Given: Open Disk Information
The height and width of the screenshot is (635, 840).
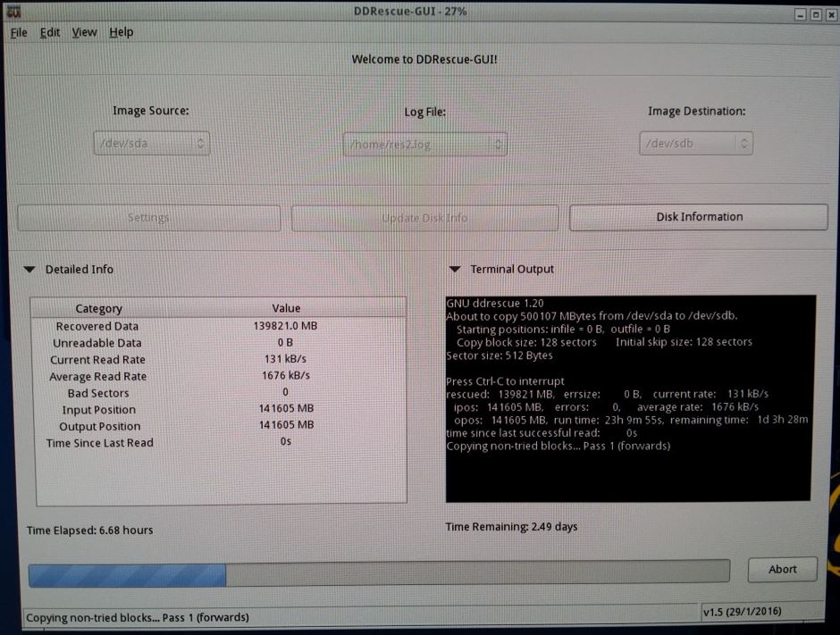Looking at the screenshot, I should 699,217.
